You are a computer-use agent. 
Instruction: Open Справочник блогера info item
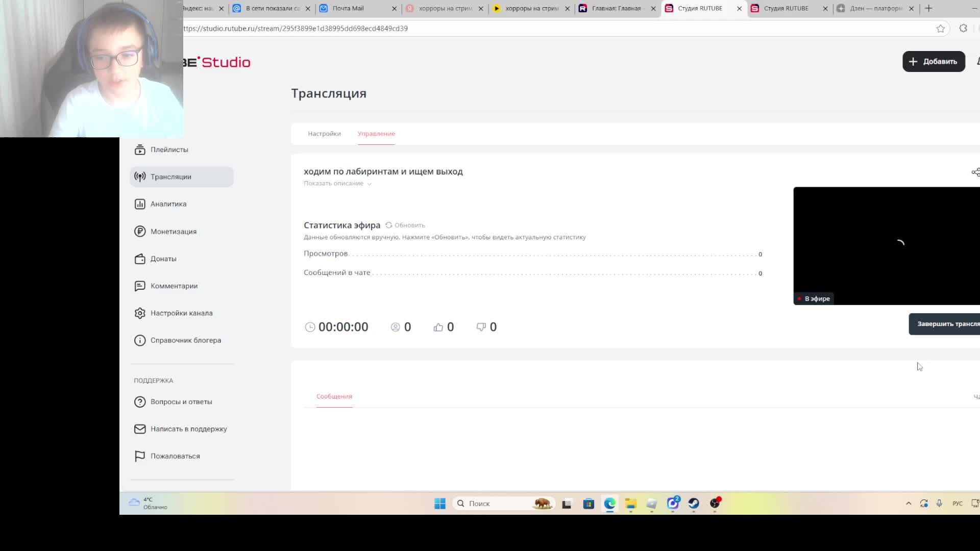click(185, 340)
